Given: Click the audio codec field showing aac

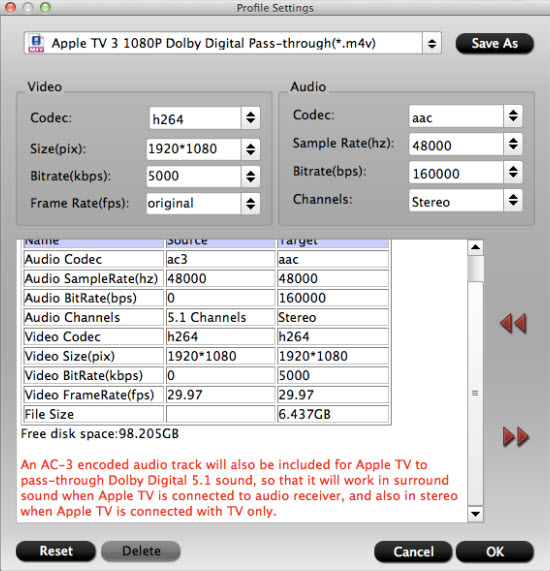Looking at the screenshot, I should pos(456,116).
